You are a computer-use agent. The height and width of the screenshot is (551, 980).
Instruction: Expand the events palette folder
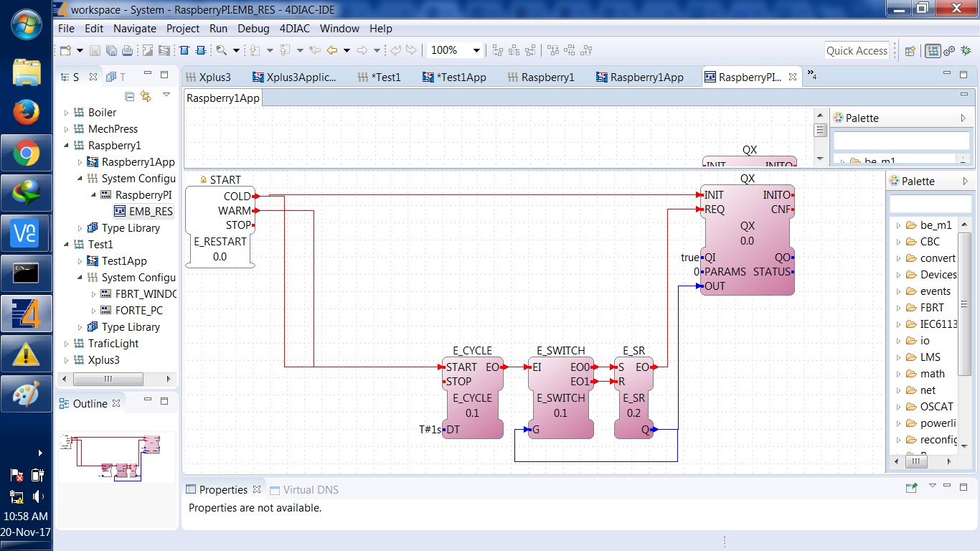(x=897, y=291)
